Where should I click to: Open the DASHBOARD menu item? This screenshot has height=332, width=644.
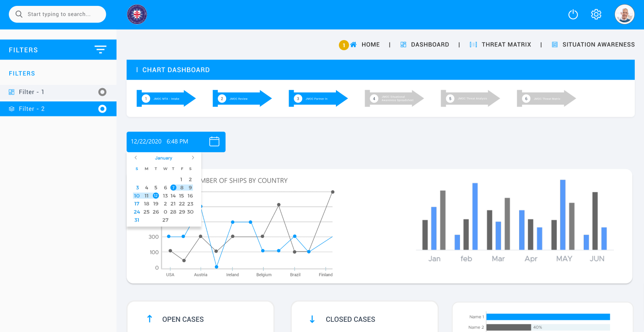pyautogui.click(x=430, y=44)
